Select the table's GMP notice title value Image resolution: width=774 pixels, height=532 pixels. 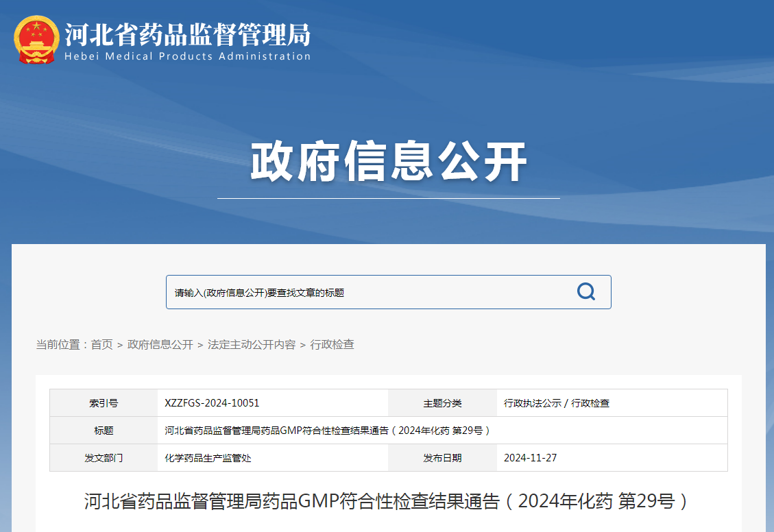(x=327, y=431)
